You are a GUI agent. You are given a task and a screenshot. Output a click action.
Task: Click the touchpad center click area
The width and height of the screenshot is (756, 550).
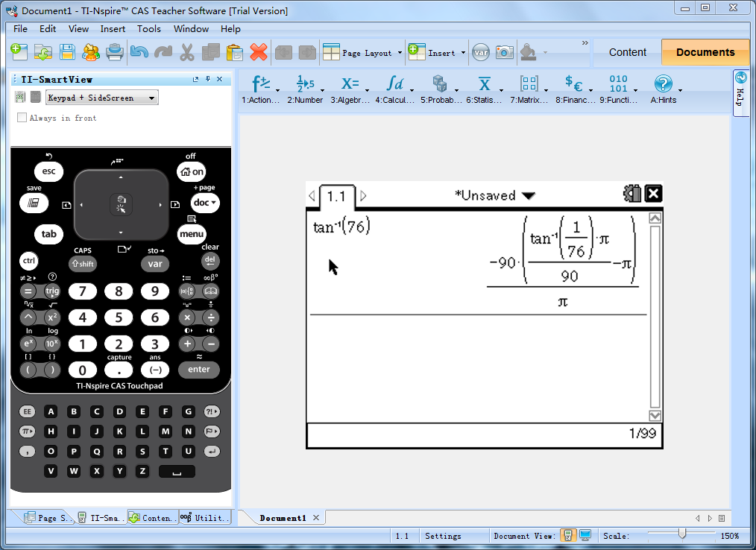(121, 204)
